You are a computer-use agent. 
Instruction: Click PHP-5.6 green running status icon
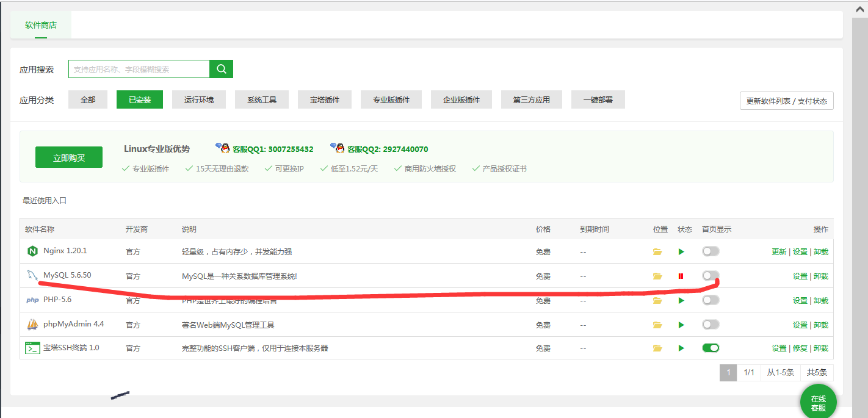click(681, 300)
